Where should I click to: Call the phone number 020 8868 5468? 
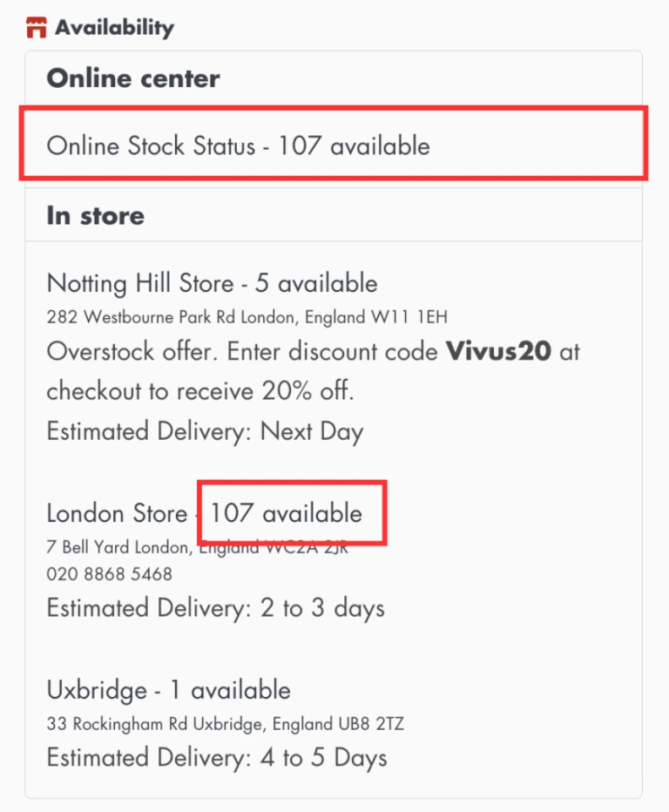coord(109,574)
